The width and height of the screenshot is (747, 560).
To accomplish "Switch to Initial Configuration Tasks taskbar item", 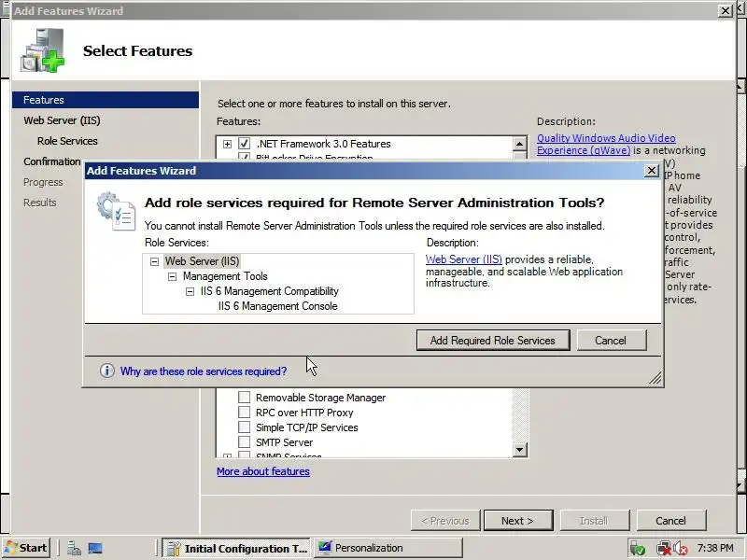I will pos(237,549).
